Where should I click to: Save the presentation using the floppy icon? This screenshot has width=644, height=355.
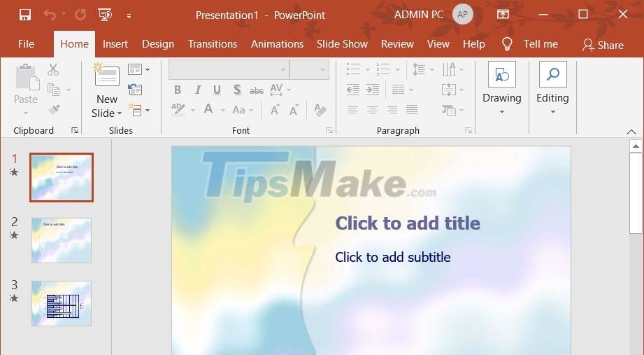click(25, 15)
